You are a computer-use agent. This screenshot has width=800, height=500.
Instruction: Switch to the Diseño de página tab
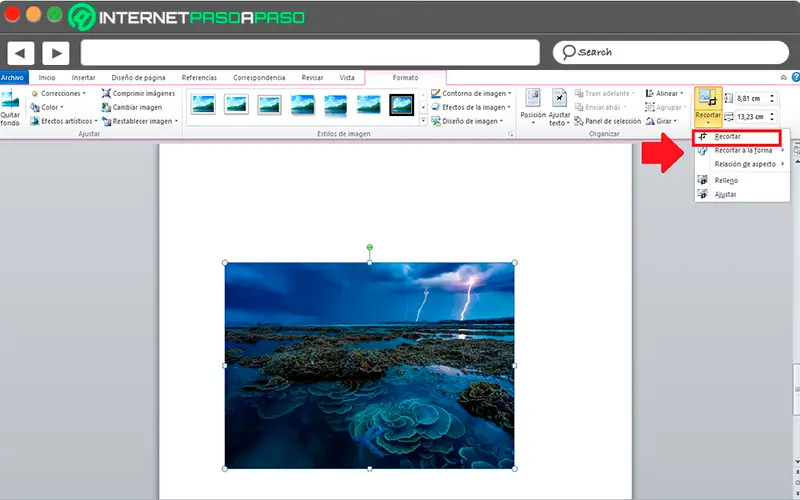pyautogui.click(x=138, y=78)
